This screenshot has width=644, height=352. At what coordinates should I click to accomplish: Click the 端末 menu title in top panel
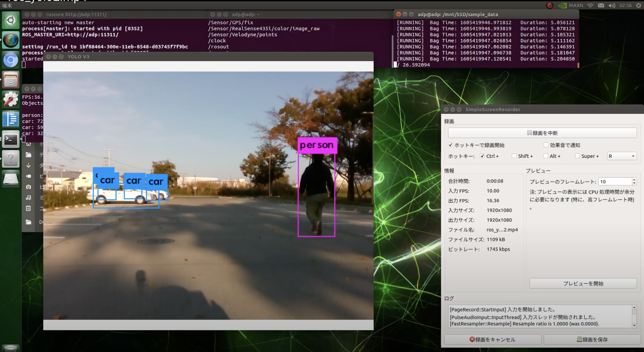pos(7,6)
